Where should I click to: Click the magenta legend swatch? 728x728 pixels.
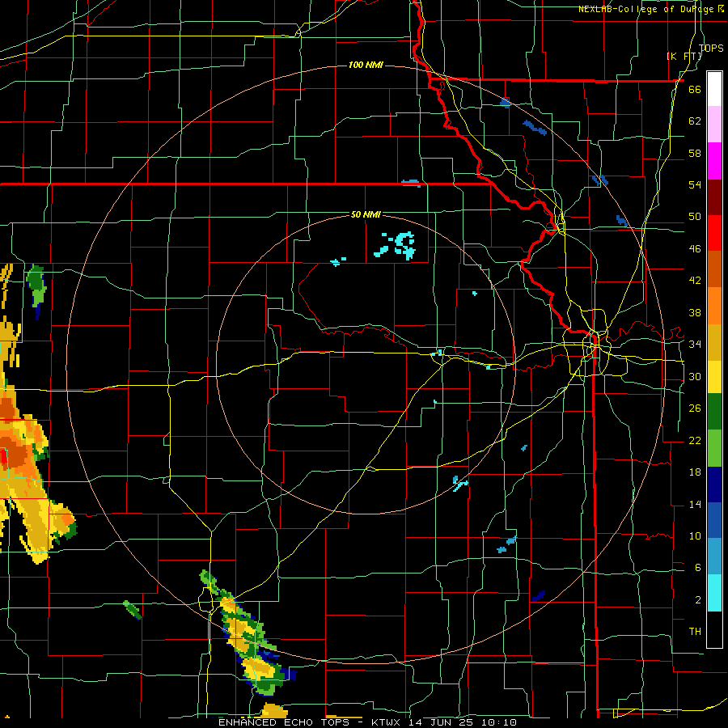pos(714,161)
